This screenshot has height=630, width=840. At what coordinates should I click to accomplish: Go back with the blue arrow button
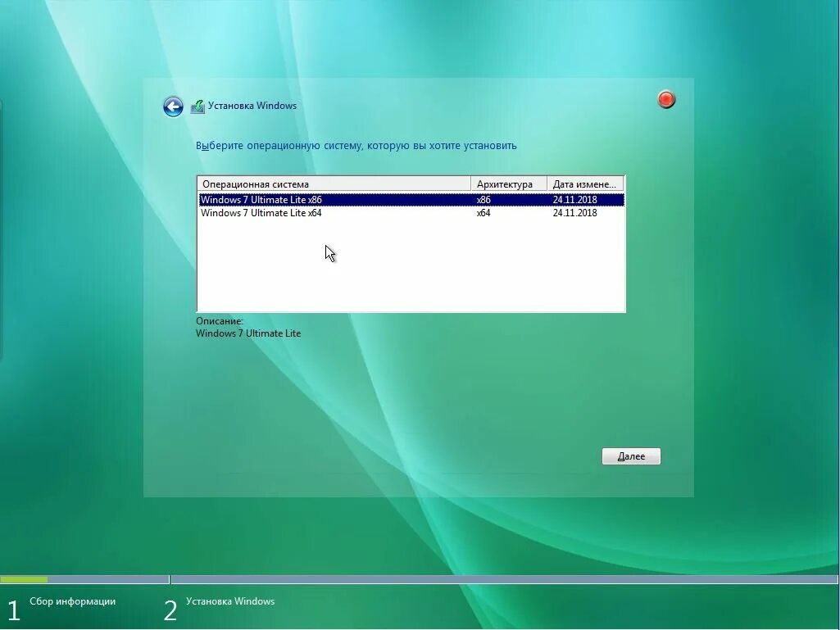173,107
